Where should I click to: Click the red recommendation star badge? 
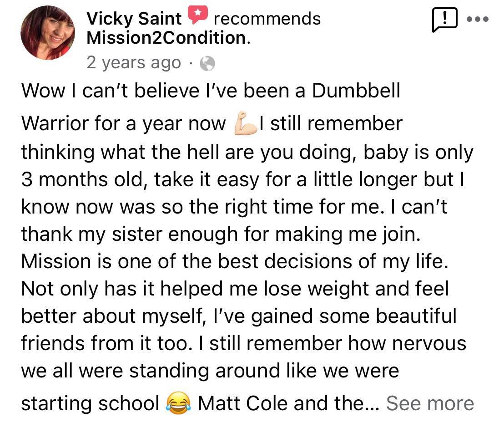(198, 15)
